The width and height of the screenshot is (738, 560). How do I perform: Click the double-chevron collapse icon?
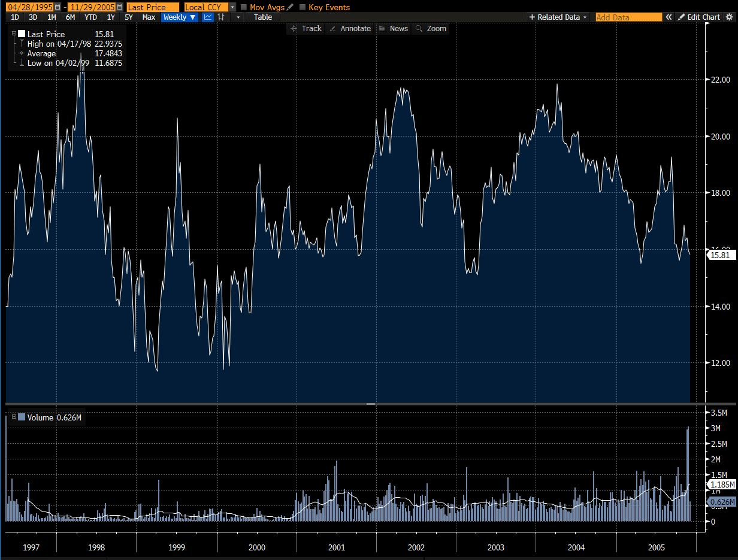click(x=669, y=17)
